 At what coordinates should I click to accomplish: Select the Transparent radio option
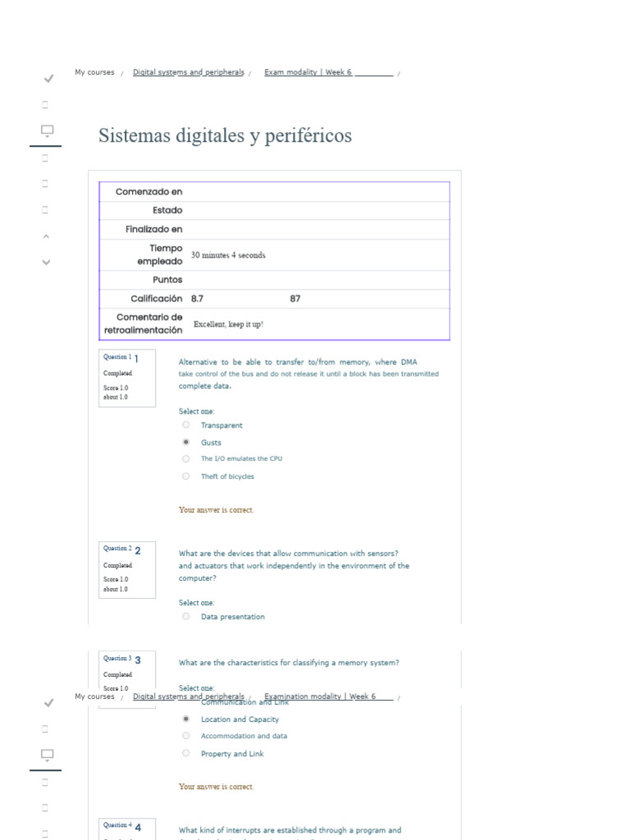click(186, 425)
